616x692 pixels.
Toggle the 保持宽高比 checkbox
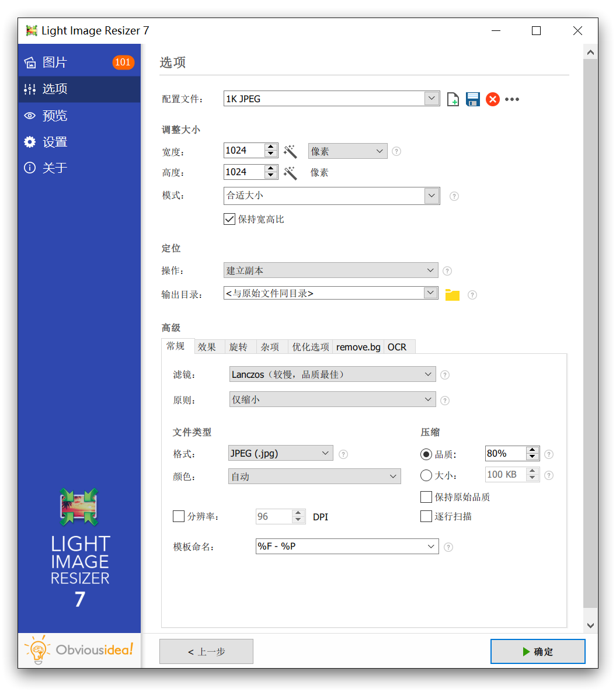coord(229,220)
